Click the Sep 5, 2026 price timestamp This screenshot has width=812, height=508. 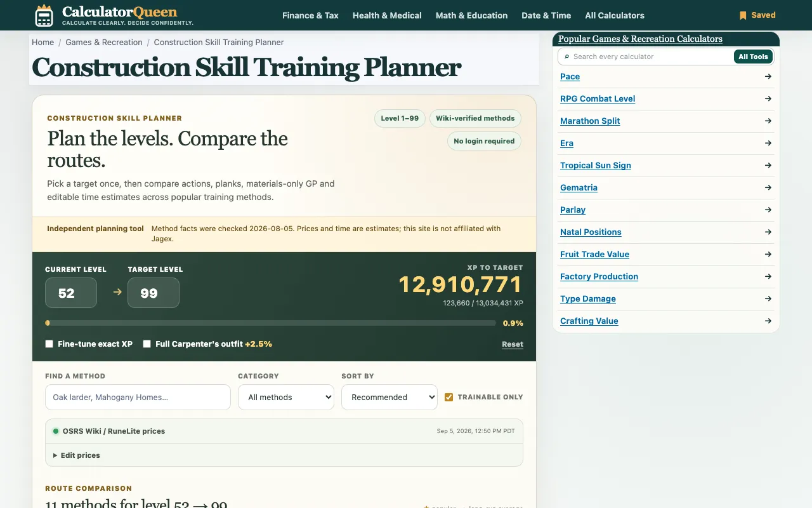476,431
